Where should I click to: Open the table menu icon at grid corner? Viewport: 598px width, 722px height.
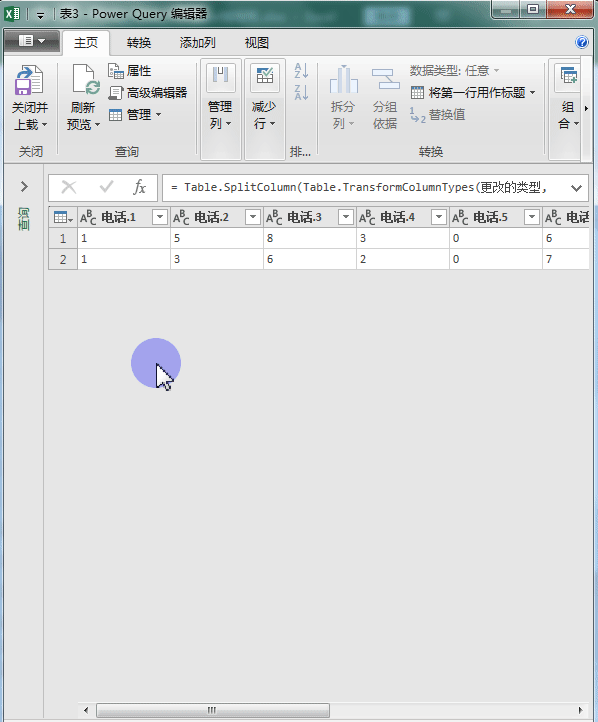coord(63,217)
